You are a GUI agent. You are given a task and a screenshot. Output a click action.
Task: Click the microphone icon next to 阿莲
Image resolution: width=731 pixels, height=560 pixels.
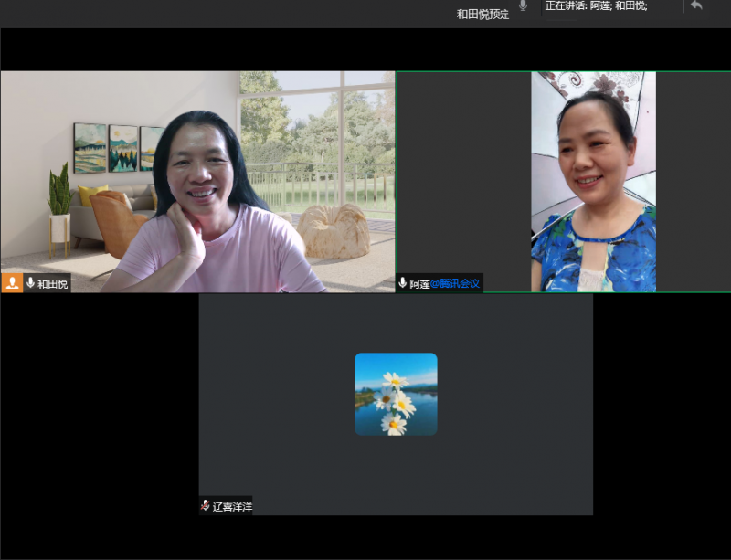pyautogui.click(x=403, y=283)
